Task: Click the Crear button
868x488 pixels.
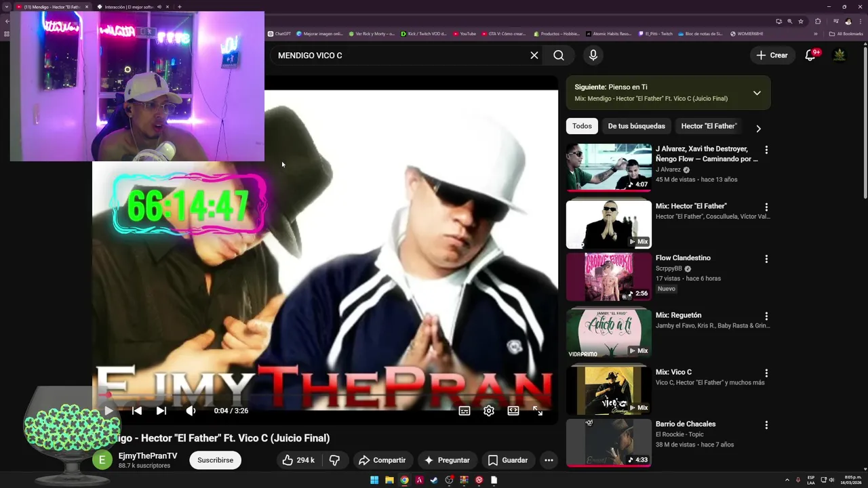Action: pos(772,56)
